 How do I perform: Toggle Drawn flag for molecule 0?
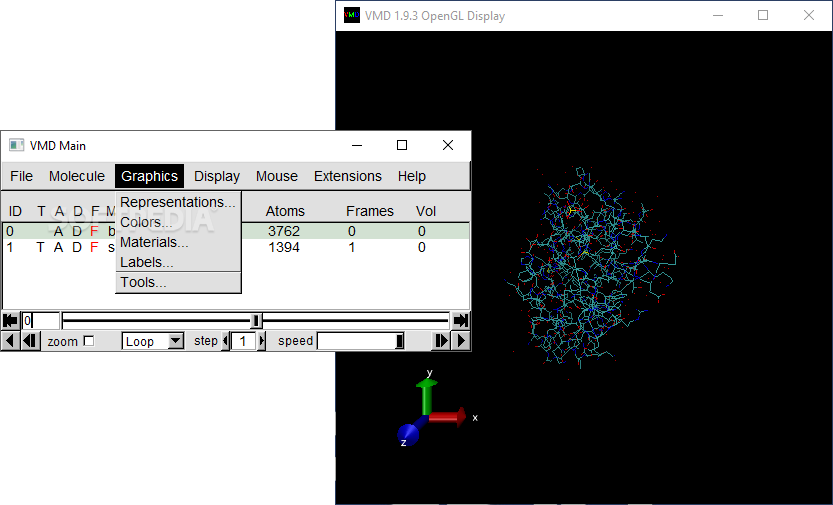[77, 232]
